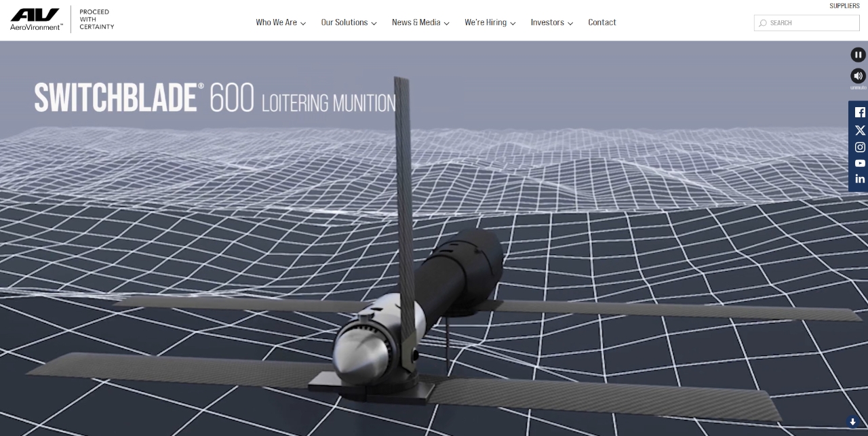Click the Switchblade 600 Loitering Munition title
This screenshot has width=868, height=436.
coord(215,98)
